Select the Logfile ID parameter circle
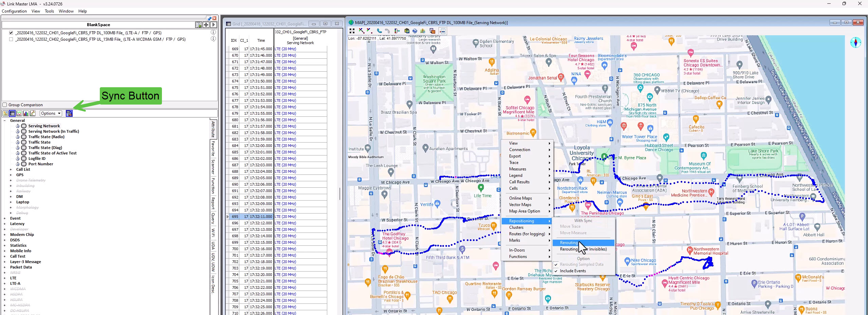This screenshot has height=315, width=868. pos(24,159)
